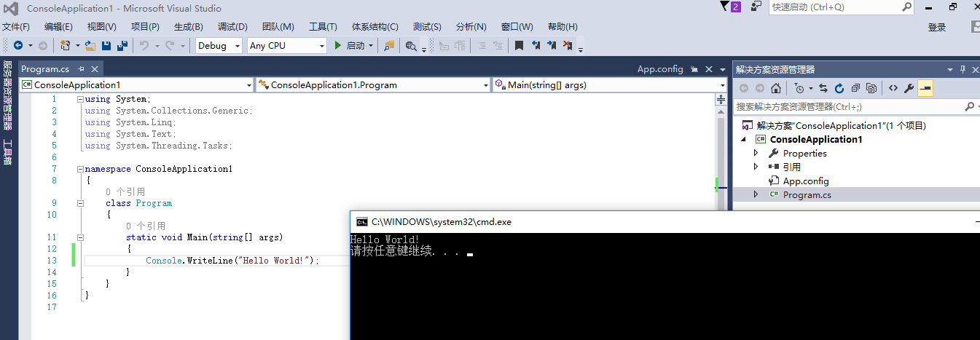
Task: Close the Program.cs tab
Action: point(93,69)
